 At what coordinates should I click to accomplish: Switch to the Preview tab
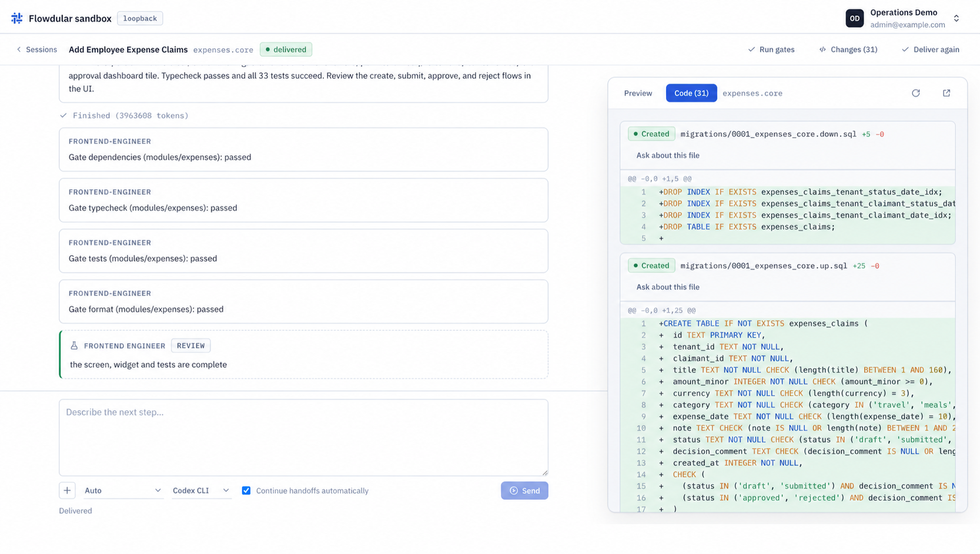pyautogui.click(x=638, y=93)
